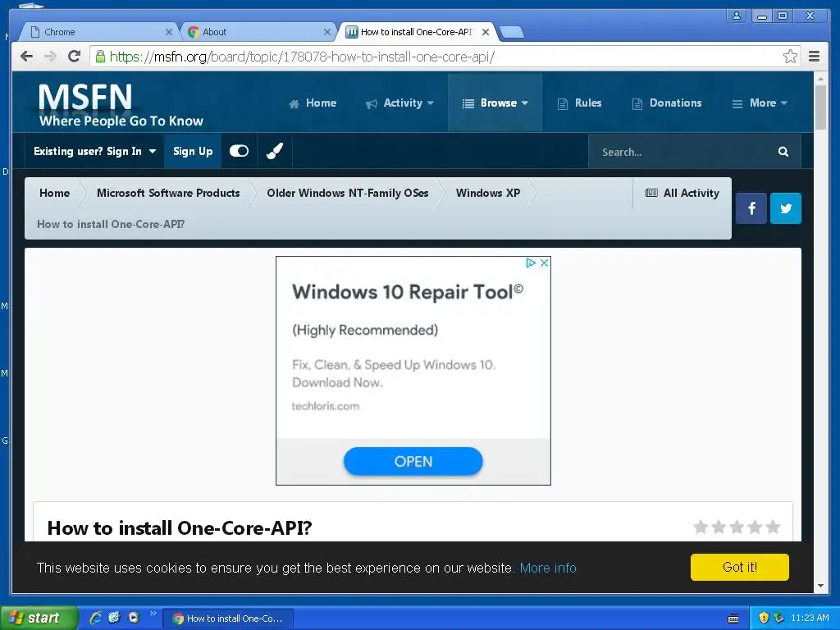This screenshot has width=840, height=630.
Task: Expand hidden quick launch icons chevron
Action: click(153, 614)
